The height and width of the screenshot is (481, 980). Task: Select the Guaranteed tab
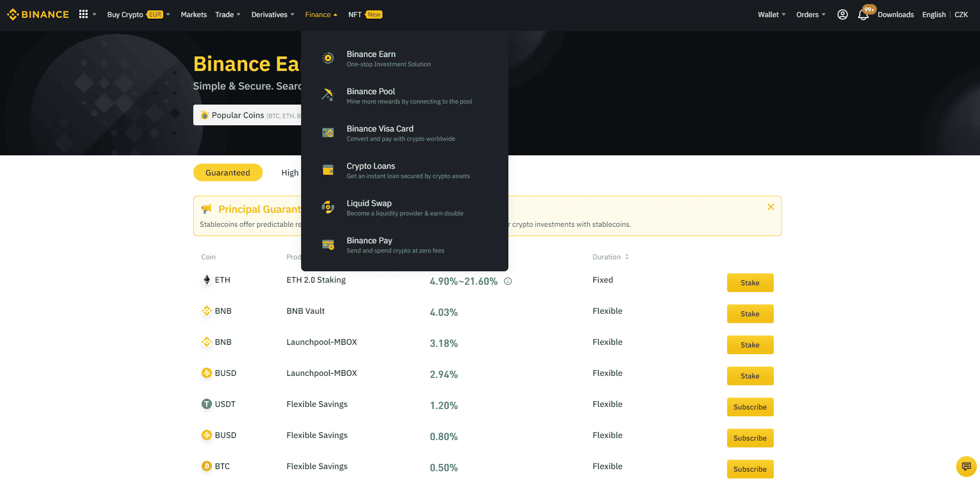(x=228, y=172)
